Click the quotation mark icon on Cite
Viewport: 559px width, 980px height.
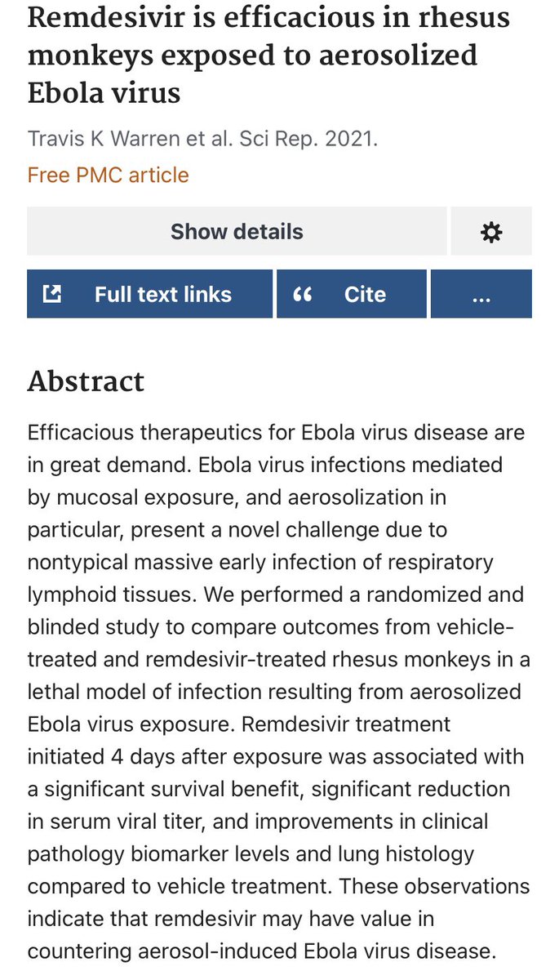coord(302,294)
